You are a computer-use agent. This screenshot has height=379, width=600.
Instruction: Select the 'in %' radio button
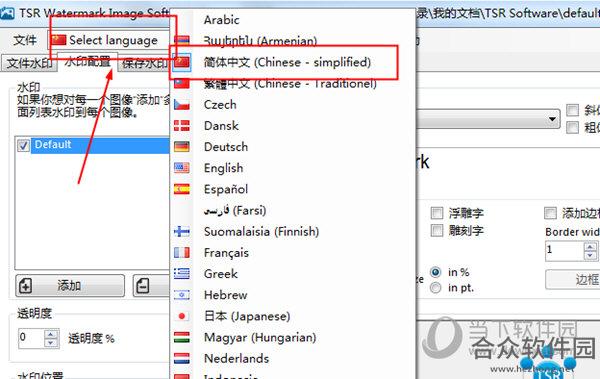(x=436, y=272)
